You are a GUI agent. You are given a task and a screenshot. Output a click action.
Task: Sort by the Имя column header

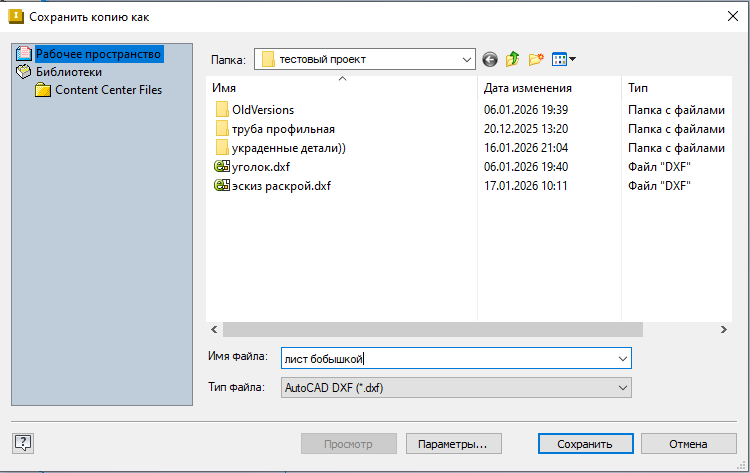pos(342,88)
